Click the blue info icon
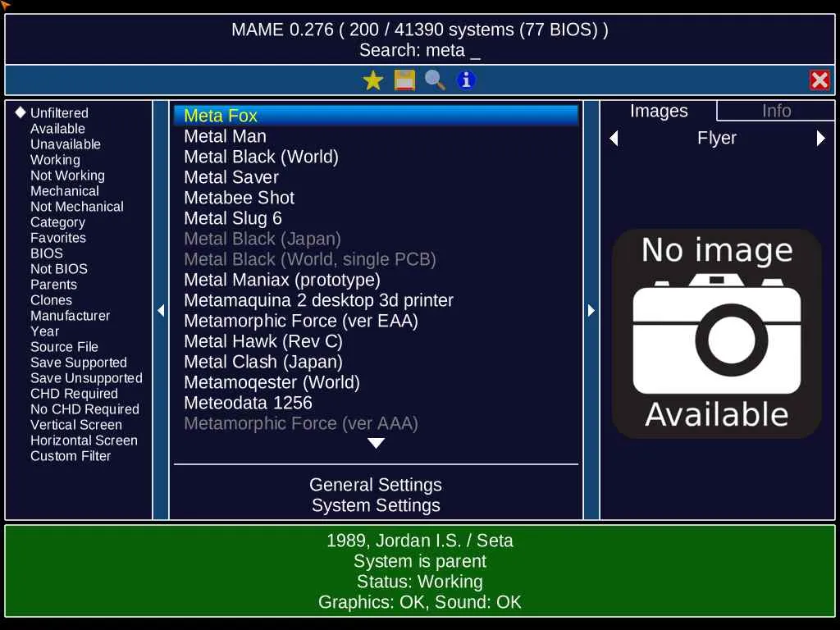This screenshot has height=630, width=840. coord(466,80)
